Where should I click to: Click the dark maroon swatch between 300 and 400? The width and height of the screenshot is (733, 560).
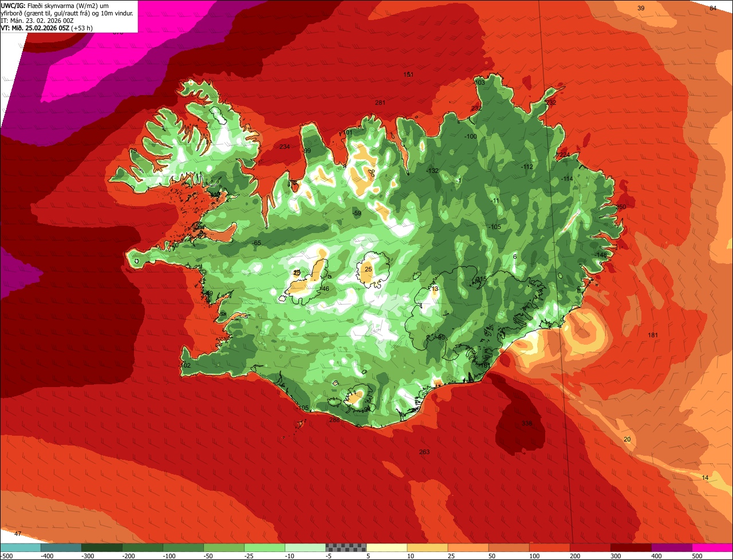click(630, 547)
